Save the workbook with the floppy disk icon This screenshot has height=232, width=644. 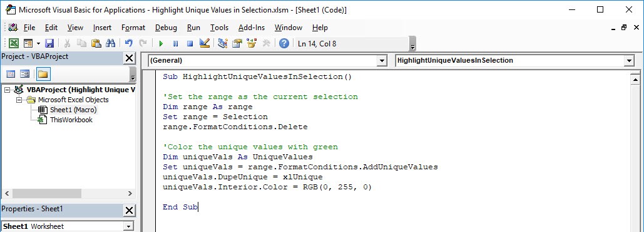pos(49,44)
